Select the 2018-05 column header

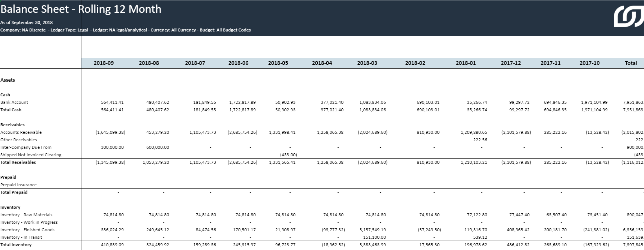pyautogui.click(x=278, y=63)
